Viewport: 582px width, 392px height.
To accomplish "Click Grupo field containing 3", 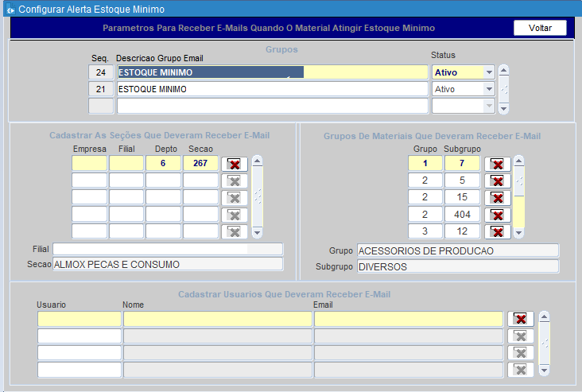I will 425,231.
